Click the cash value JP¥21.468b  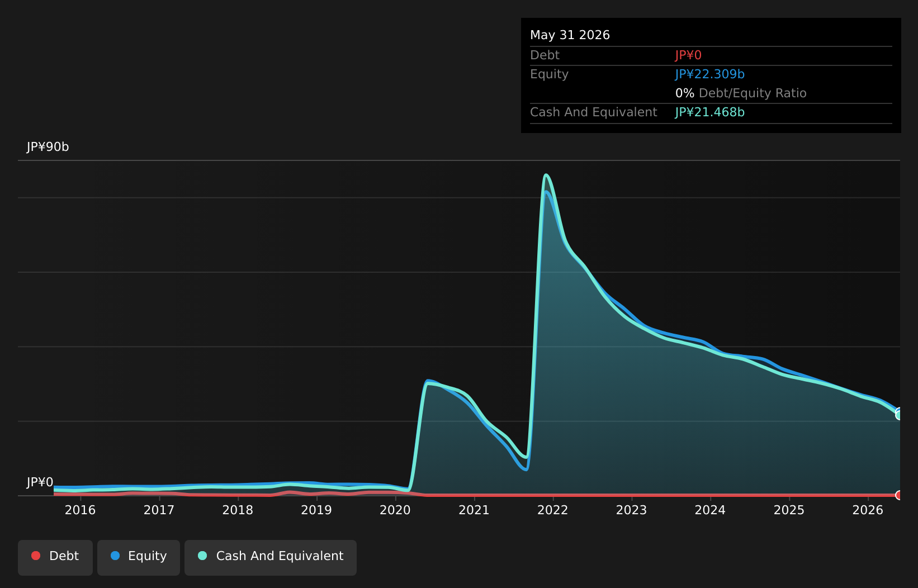pyautogui.click(x=710, y=112)
